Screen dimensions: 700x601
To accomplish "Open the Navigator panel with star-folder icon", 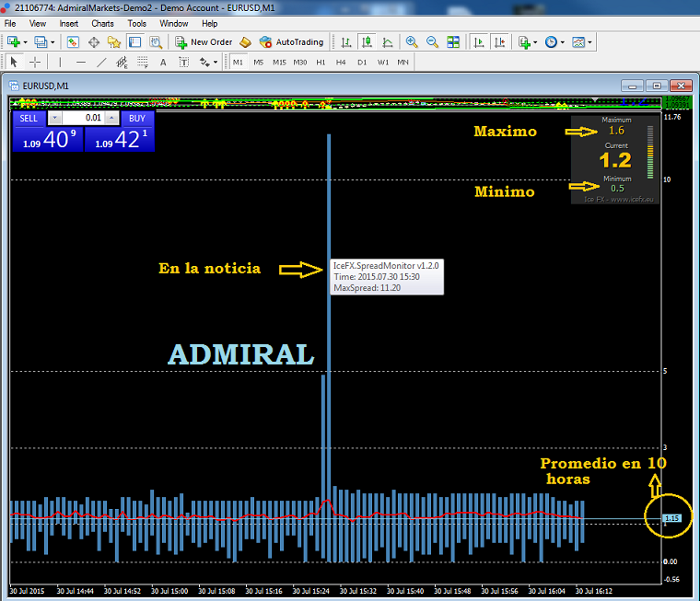I will tap(114, 42).
